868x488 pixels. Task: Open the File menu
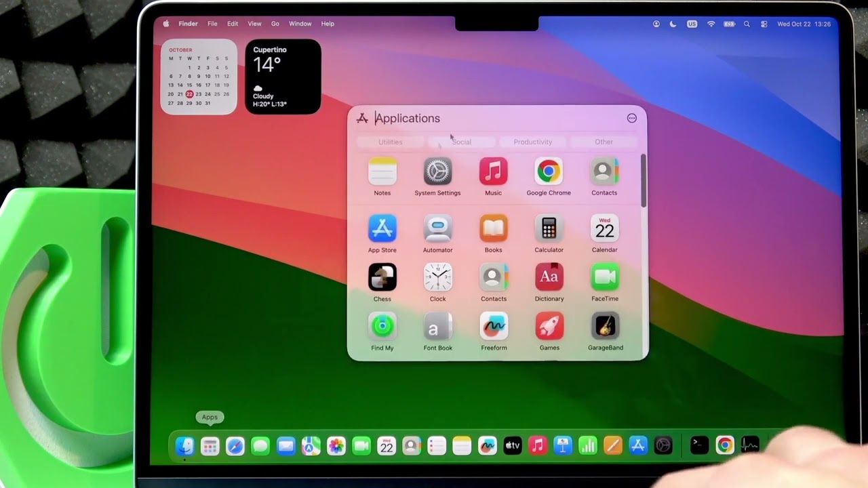pos(212,24)
